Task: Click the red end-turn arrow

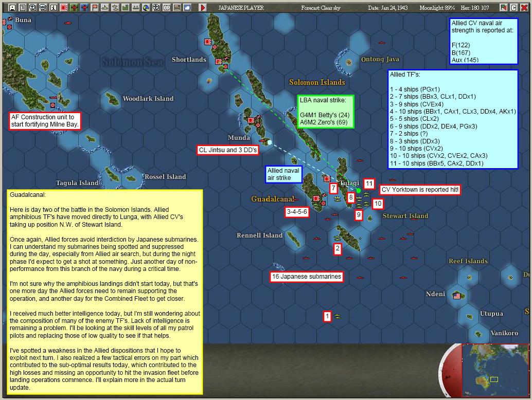Action: [x=203, y=8]
